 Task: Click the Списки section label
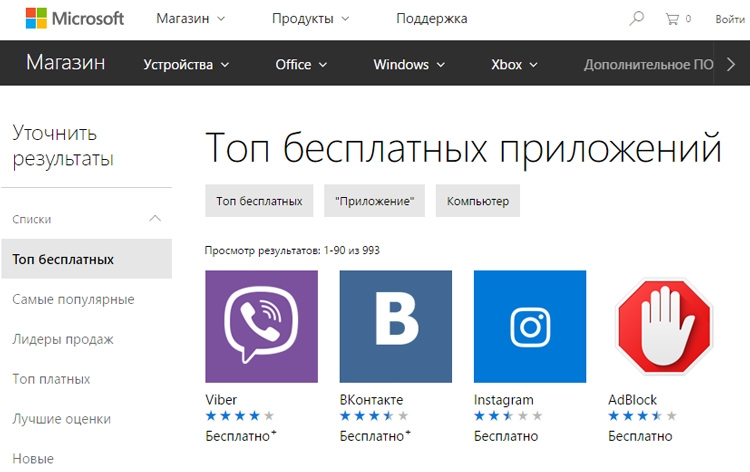click(32, 219)
